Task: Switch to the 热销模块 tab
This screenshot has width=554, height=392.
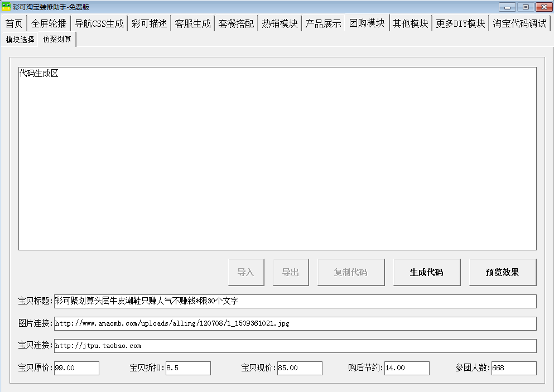Action: (x=280, y=24)
